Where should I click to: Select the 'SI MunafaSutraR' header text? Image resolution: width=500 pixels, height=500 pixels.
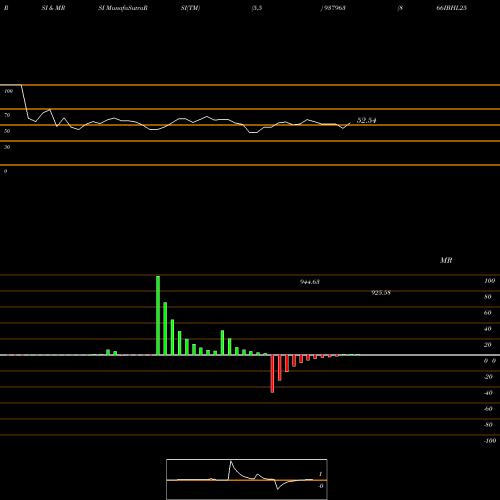(123, 8)
